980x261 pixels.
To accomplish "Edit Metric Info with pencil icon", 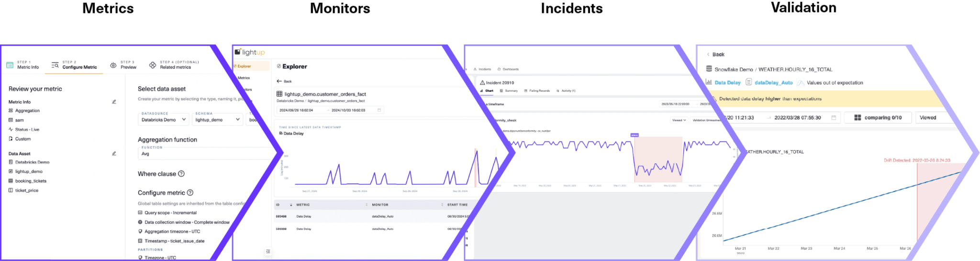I will (114, 102).
